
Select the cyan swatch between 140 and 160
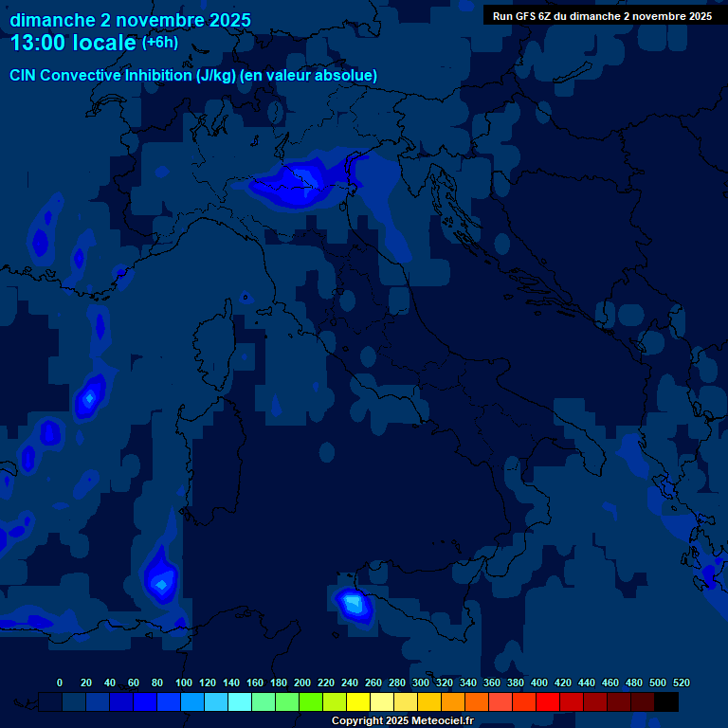click(x=239, y=701)
